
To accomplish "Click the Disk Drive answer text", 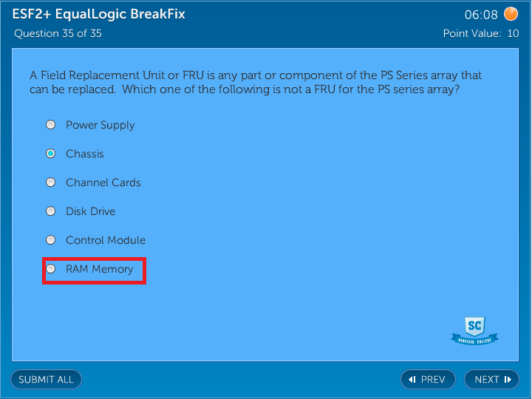I will coord(91,211).
